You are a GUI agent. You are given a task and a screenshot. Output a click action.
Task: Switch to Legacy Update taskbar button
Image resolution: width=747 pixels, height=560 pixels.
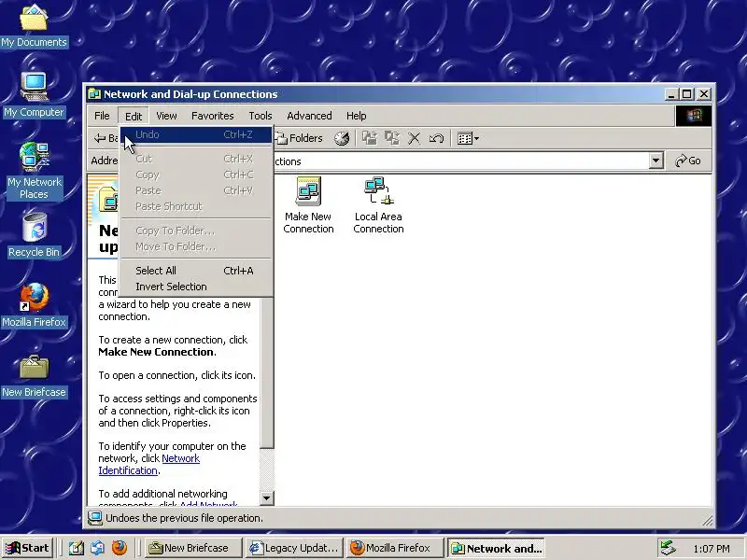tap(293, 548)
